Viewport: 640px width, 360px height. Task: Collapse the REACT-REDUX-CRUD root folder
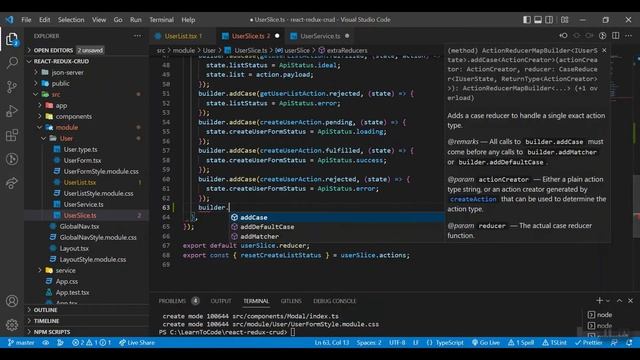[87, 61]
